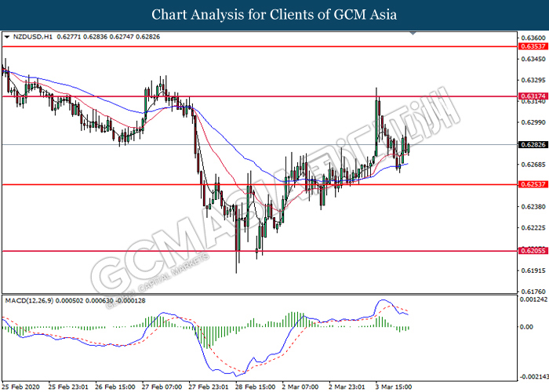
Task: Click the 0.63295 price axis value
Action: [x=533, y=80]
